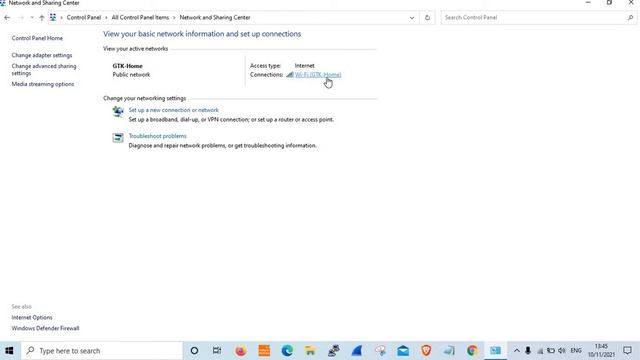
Task: Open Change advanced sharing settings
Action: [44, 69]
